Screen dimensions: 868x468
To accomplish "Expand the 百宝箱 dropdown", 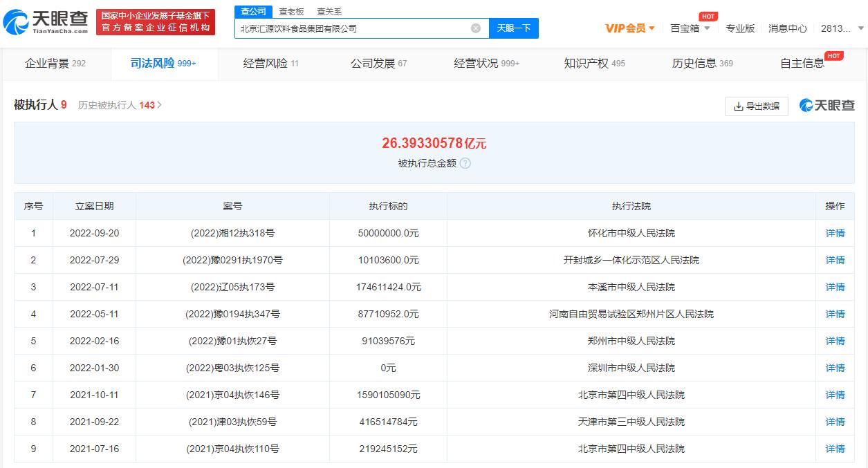I will (690, 28).
